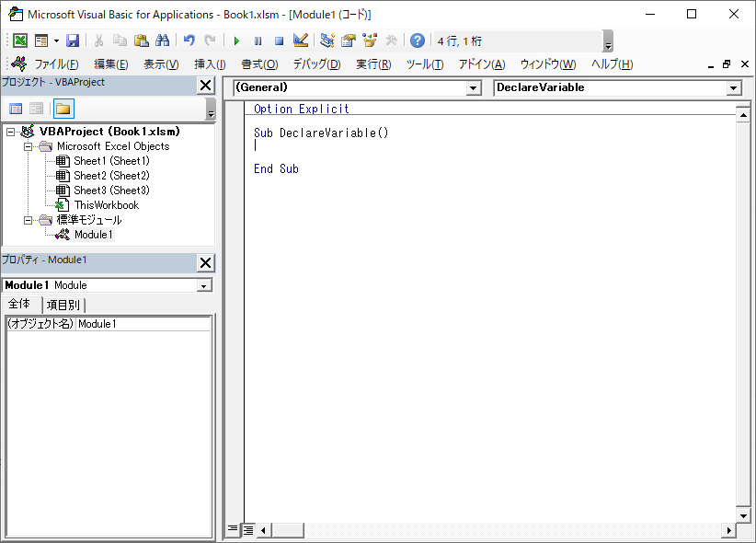The width and height of the screenshot is (756, 543).
Task: Open Visual Basic Help question mark icon
Action: coord(418,40)
